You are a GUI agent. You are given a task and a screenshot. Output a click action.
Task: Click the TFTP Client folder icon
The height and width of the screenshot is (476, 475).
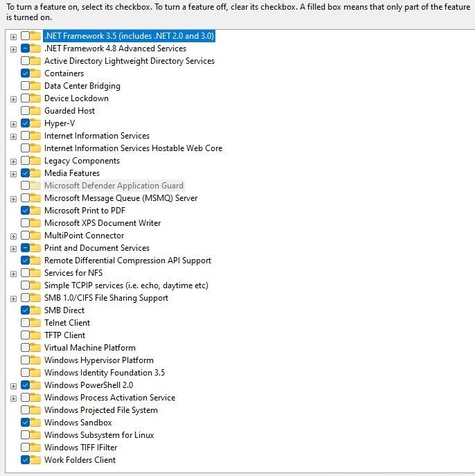35,335
